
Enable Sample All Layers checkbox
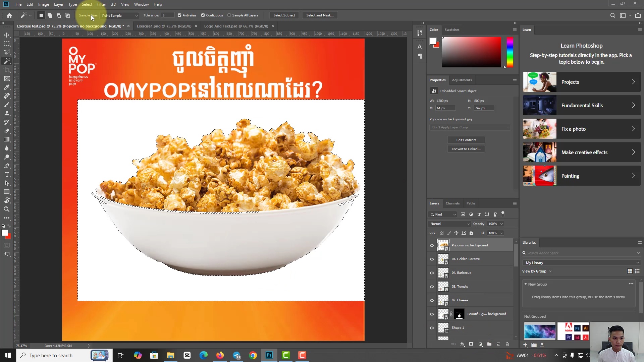[229, 15]
